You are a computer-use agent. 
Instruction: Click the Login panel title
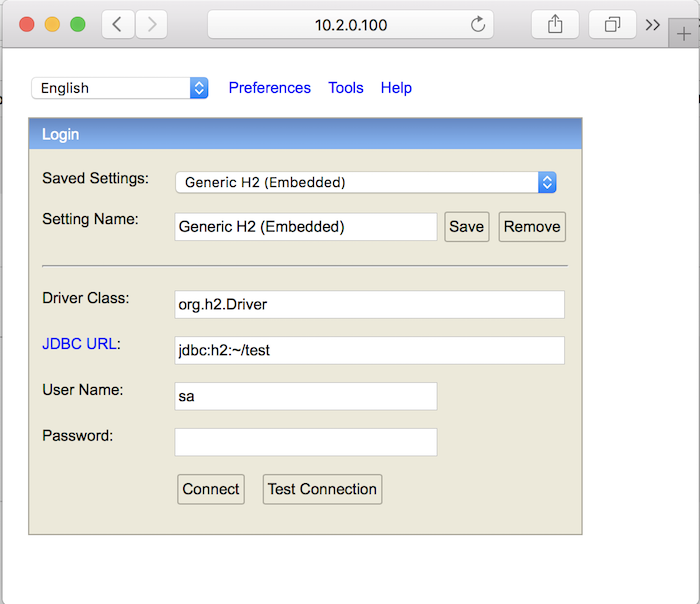pyautogui.click(x=60, y=134)
